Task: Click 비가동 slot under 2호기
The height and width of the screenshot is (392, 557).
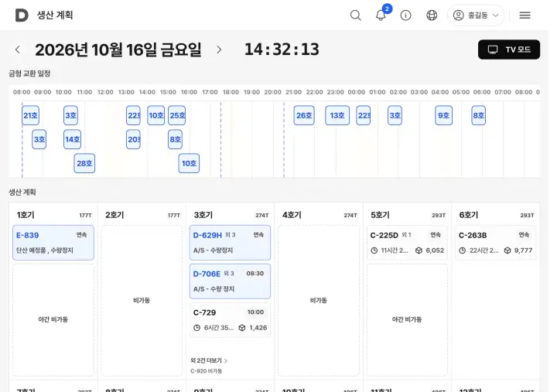Action: pyautogui.click(x=142, y=301)
